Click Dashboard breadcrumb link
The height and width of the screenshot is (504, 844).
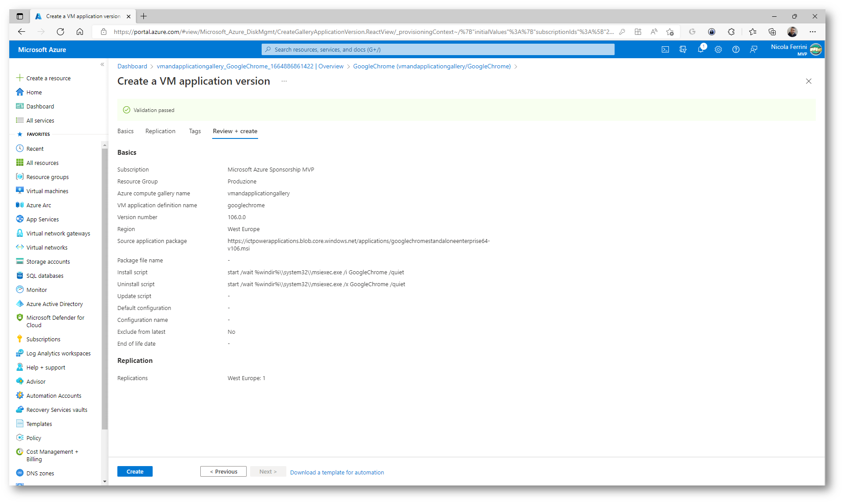click(132, 66)
